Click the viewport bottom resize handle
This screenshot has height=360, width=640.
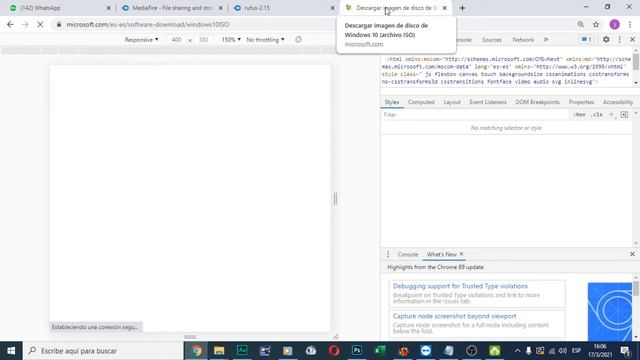coord(190,337)
